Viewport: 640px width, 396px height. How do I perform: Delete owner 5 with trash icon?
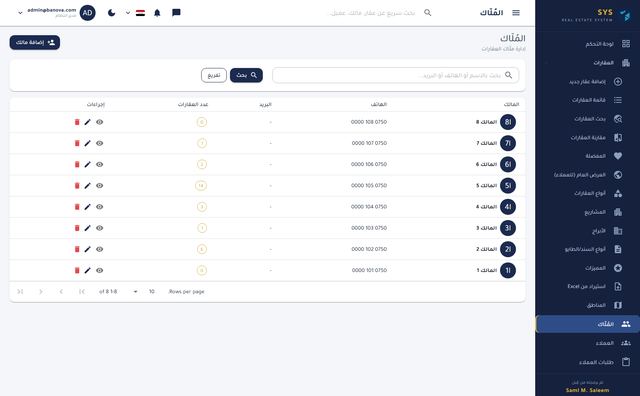(77, 186)
